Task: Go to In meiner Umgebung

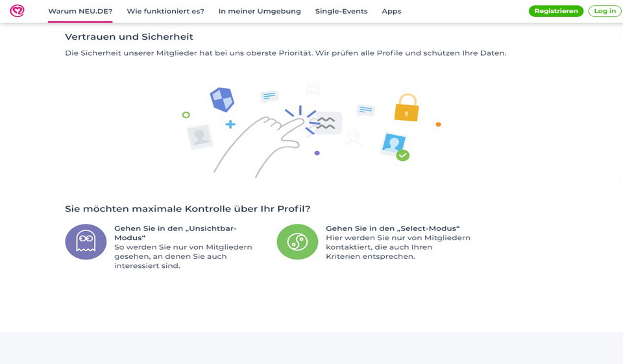Action: pyautogui.click(x=260, y=11)
